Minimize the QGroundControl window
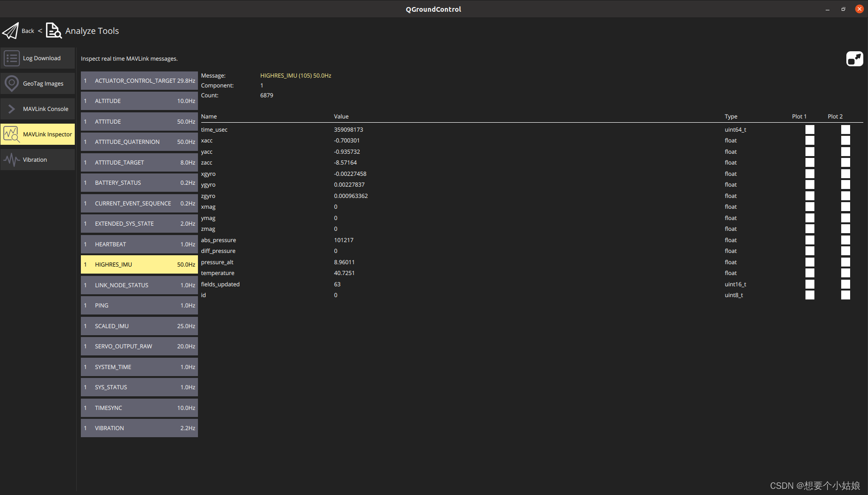This screenshot has height=495, width=868. coord(828,9)
